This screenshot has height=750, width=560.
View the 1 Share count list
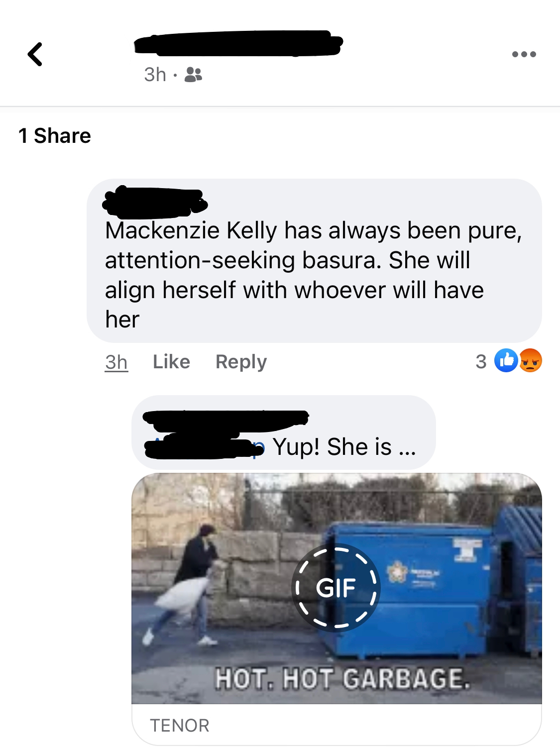click(x=55, y=135)
